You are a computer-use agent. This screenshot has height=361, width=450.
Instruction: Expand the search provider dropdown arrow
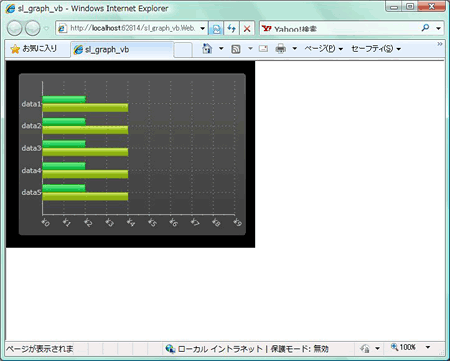click(438, 28)
